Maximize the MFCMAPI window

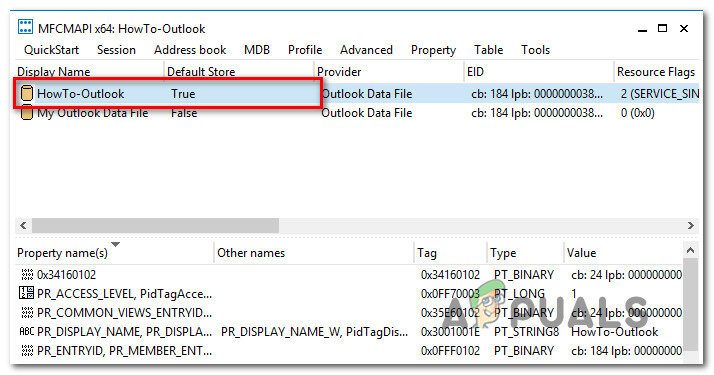click(x=663, y=28)
